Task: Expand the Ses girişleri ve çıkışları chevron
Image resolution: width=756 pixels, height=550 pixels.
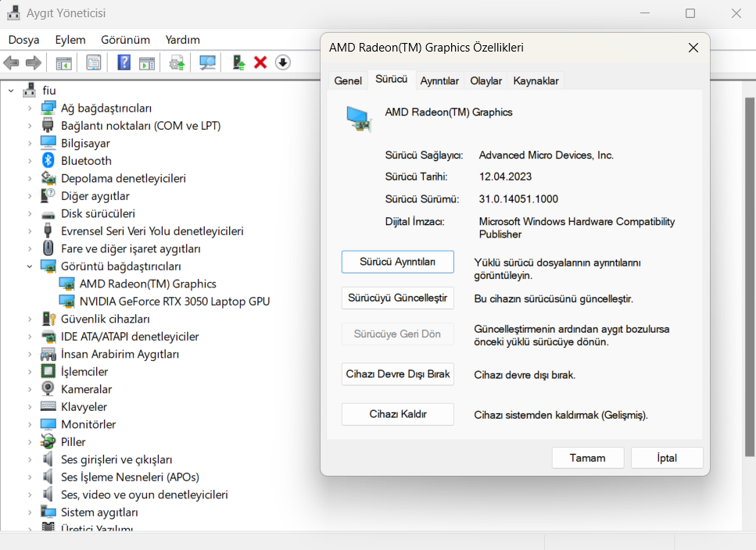Action: coord(30,459)
